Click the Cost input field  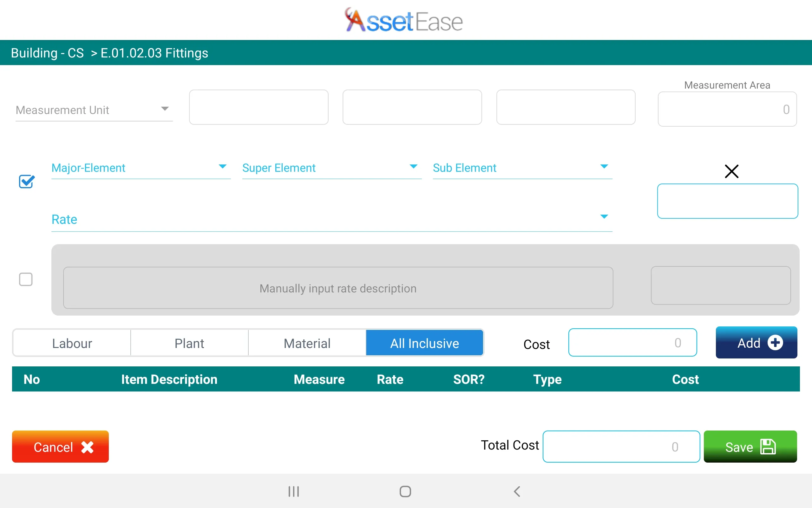click(x=632, y=342)
